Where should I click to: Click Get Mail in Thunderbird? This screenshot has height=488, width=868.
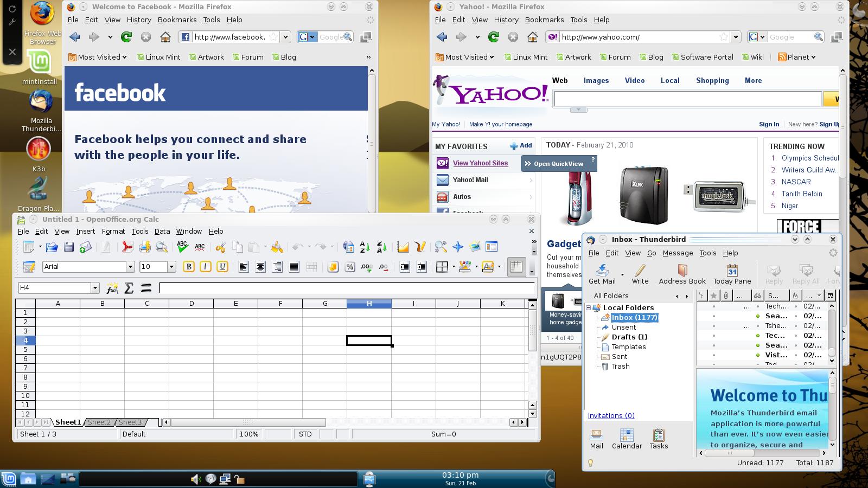[602, 274]
